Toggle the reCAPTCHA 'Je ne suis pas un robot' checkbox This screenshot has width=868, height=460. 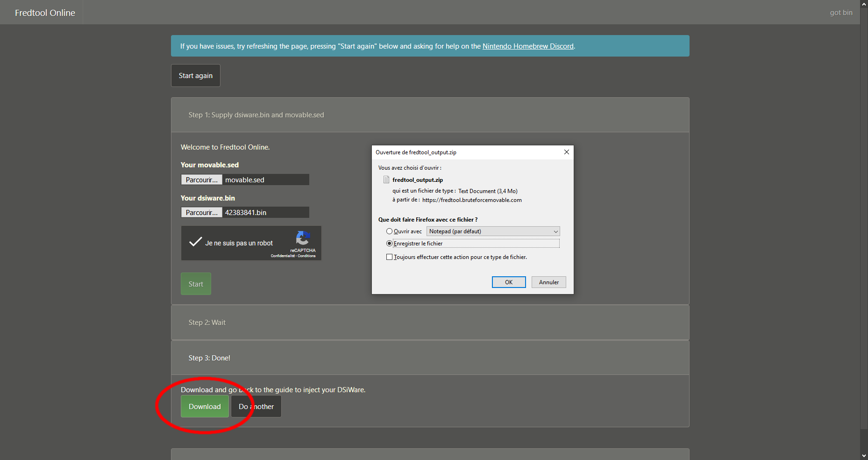click(x=195, y=242)
